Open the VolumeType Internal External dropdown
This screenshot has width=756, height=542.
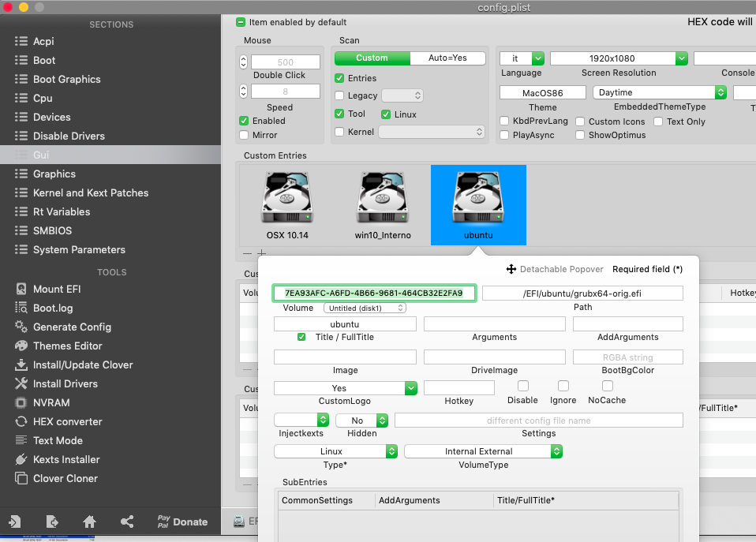pos(484,451)
